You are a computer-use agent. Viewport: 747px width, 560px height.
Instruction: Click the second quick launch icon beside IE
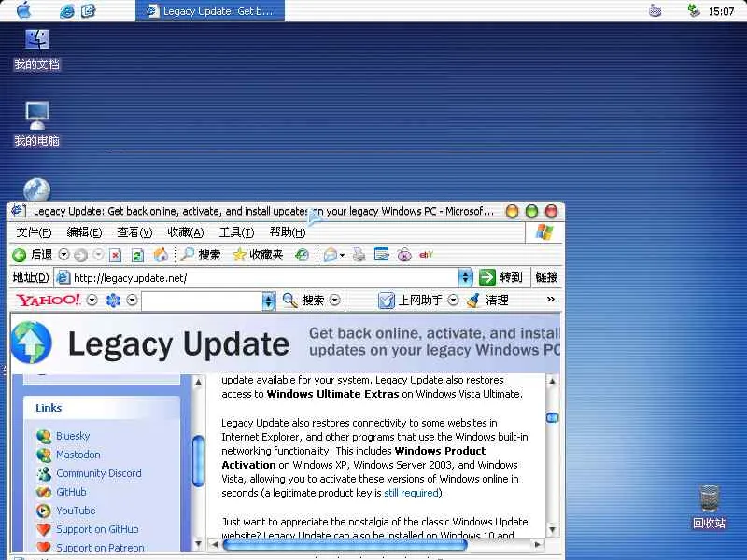(x=88, y=10)
